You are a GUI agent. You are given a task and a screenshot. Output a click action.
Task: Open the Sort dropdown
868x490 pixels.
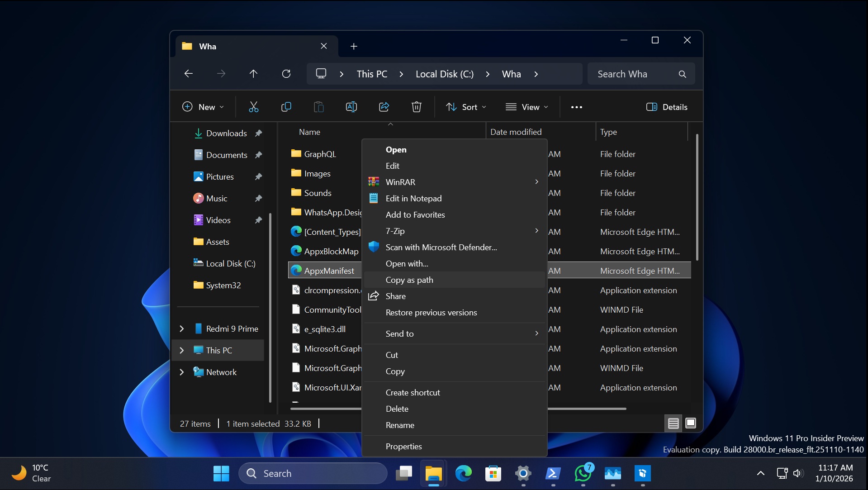(466, 107)
